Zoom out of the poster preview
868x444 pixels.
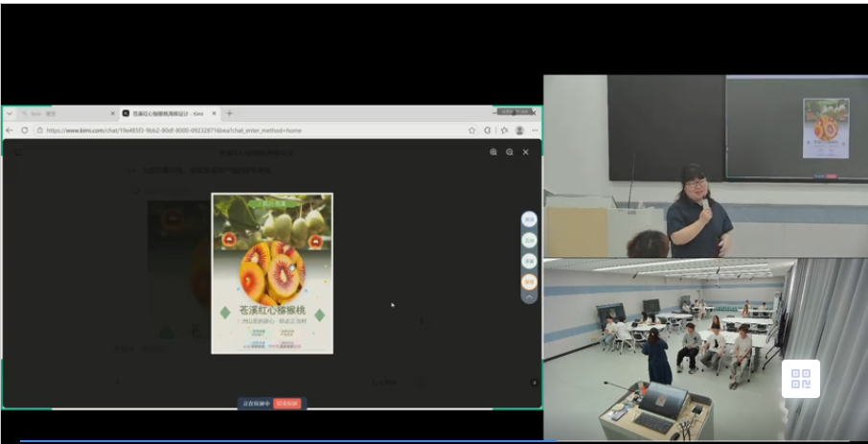510,152
